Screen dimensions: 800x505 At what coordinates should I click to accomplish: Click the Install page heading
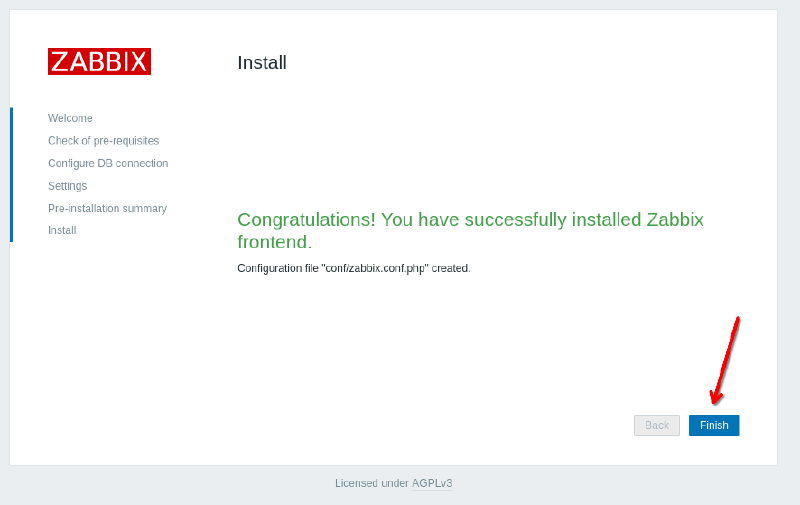[x=262, y=63]
